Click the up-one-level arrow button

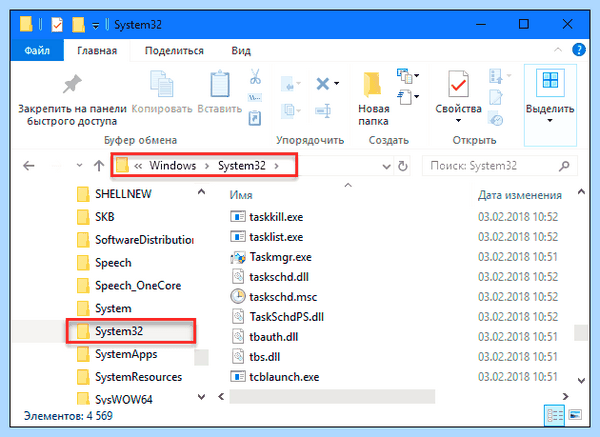tap(99, 166)
